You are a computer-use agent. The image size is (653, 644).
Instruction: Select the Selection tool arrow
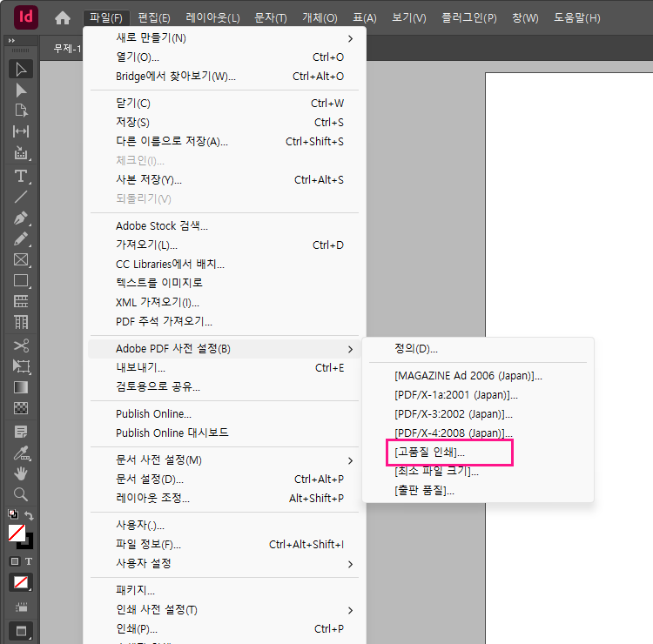click(x=21, y=70)
